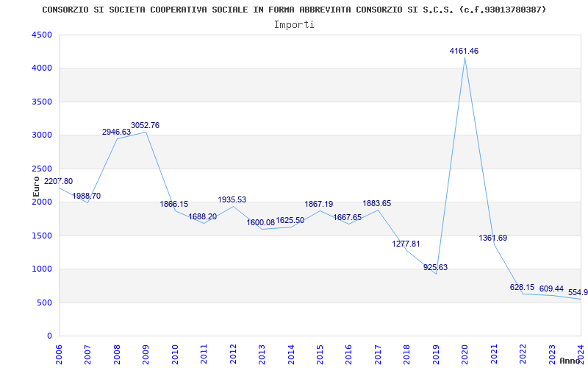Screen dimensions: 588x368
Task: Click the 2017 year axis label
Action: tap(378, 354)
